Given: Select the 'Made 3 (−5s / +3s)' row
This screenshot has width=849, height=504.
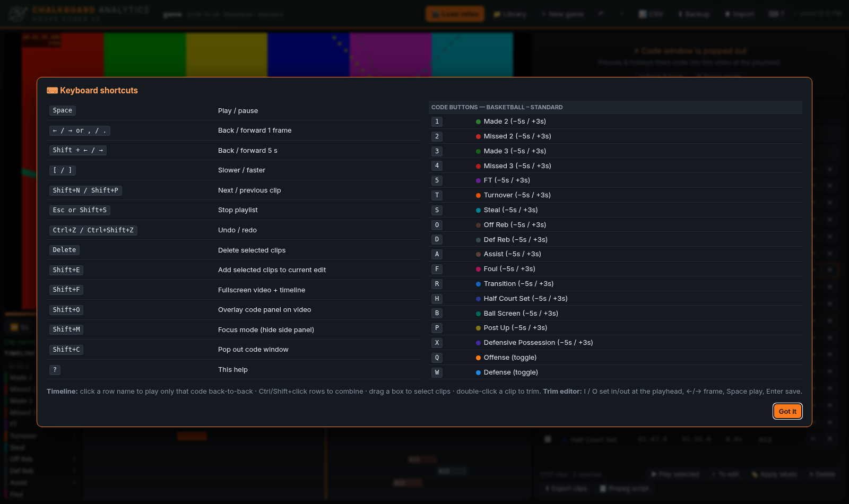Looking at the screenshot, I should click(x=616, y=151).
